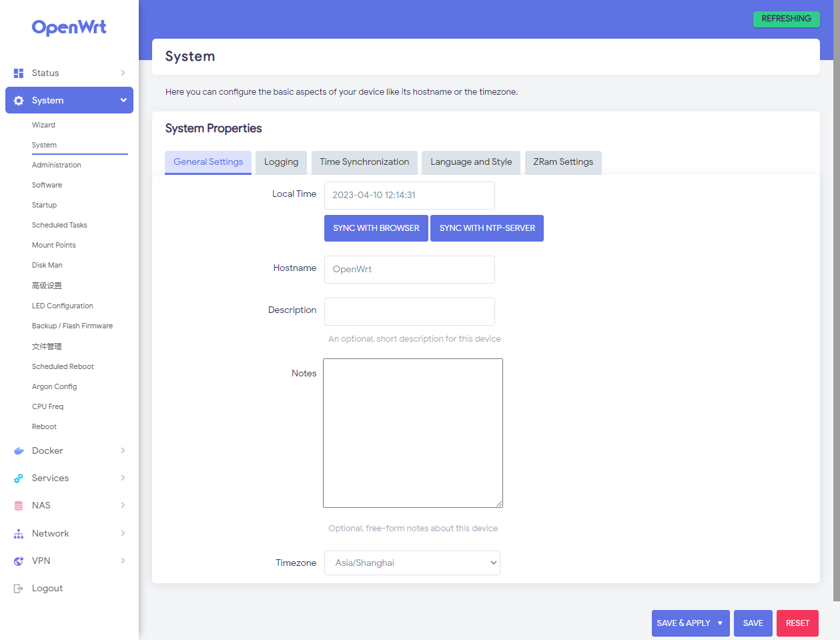Open the Save & Apply dropdown arrow
Viewport: 840px width, 640px height.
[x=720, y=623]
